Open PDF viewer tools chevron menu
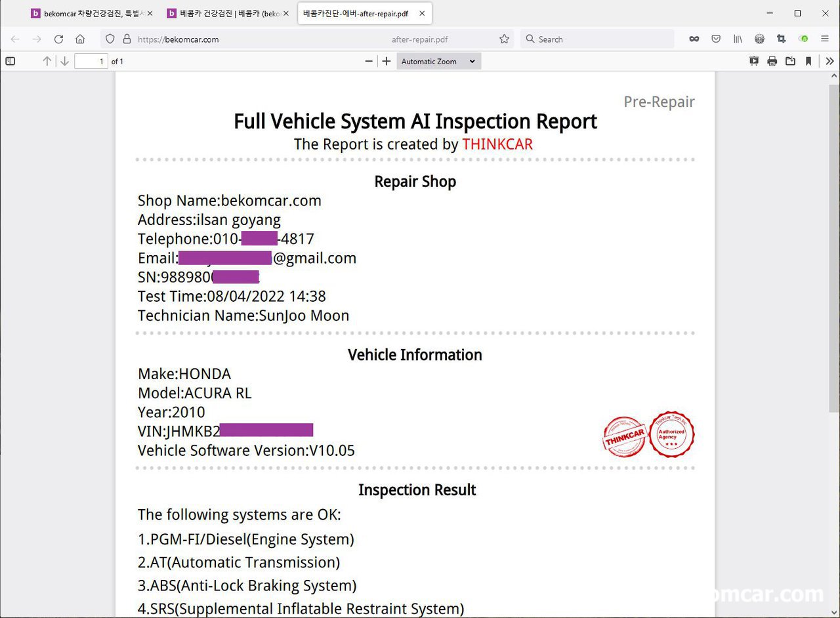This screenshot has width=840, height=618. tap(830, 61)
